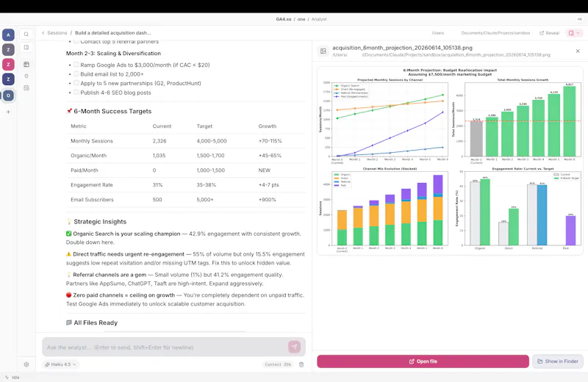
Task: Open the Haiku 4.5 model dropdown
Action: (x=61, y=364)
